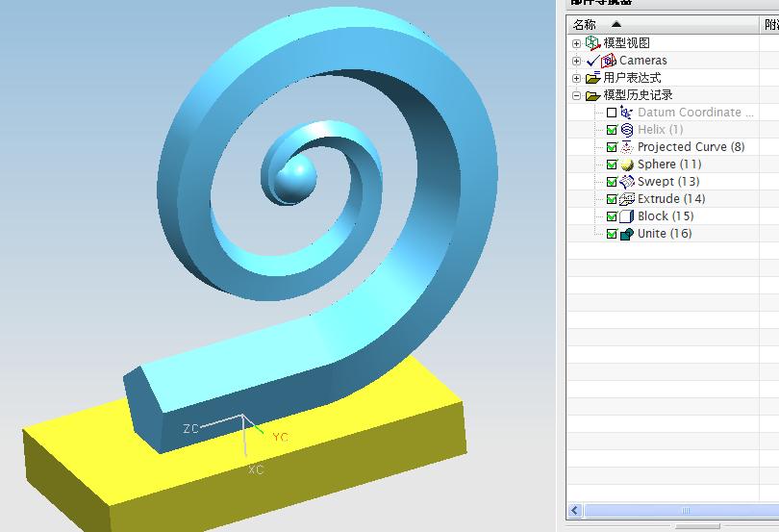Screen dimensions: 779x532
Task: Click the XC axis label
Action: [x=256, y=469]
